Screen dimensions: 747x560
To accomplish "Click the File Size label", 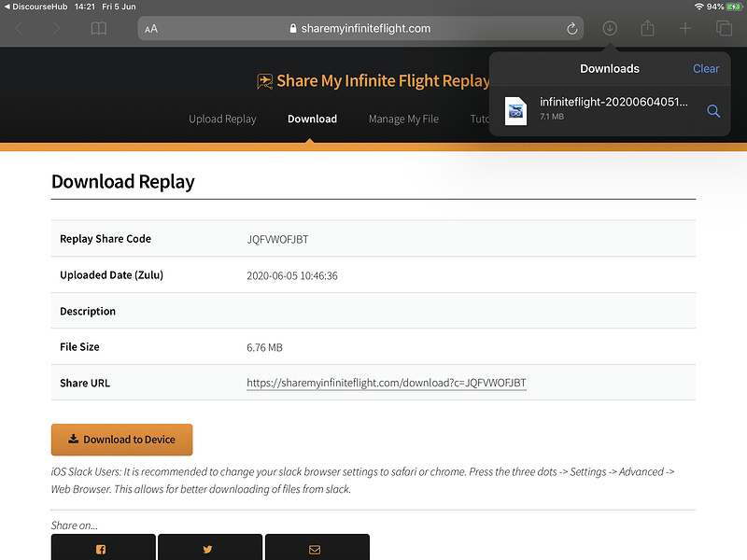I will [x=79, y=346].
